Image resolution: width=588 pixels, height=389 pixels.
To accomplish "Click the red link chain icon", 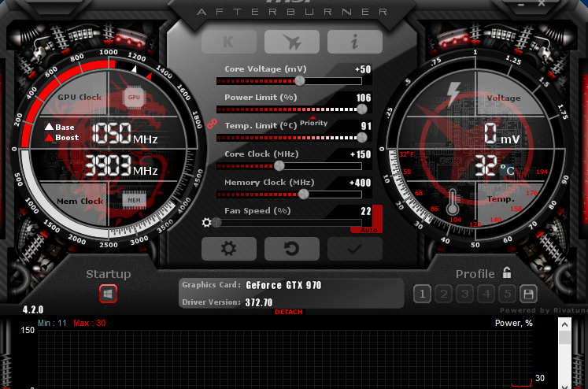I will 213,124.
